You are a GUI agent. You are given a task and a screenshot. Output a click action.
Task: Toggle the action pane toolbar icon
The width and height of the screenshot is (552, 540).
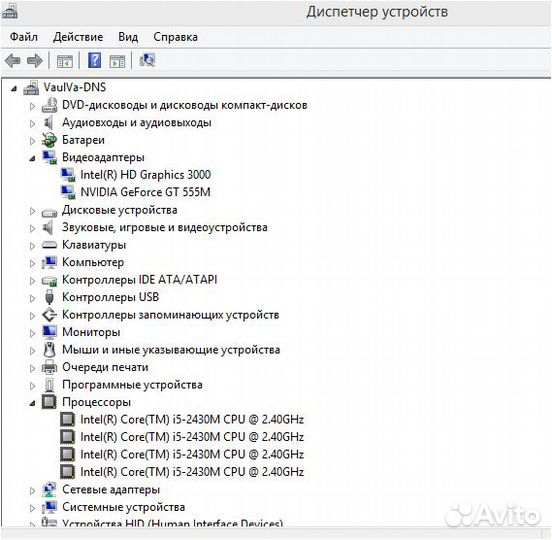click(x=117, y=61)
